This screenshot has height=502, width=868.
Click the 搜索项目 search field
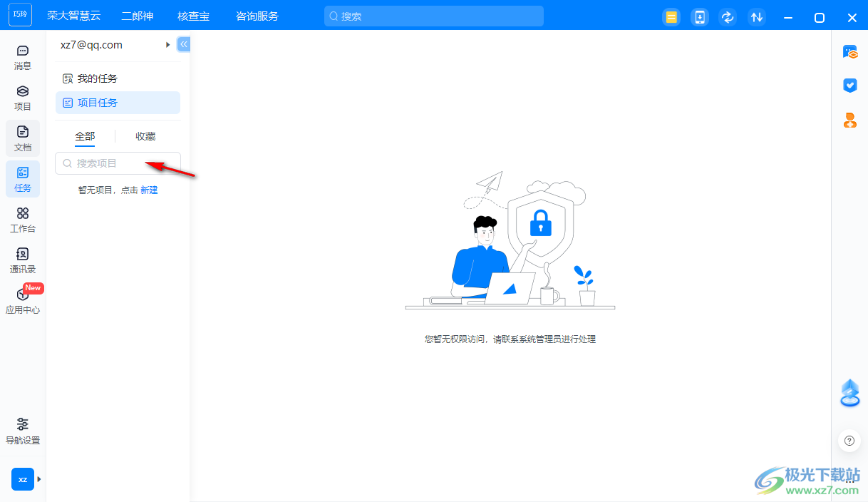[118, 163]
